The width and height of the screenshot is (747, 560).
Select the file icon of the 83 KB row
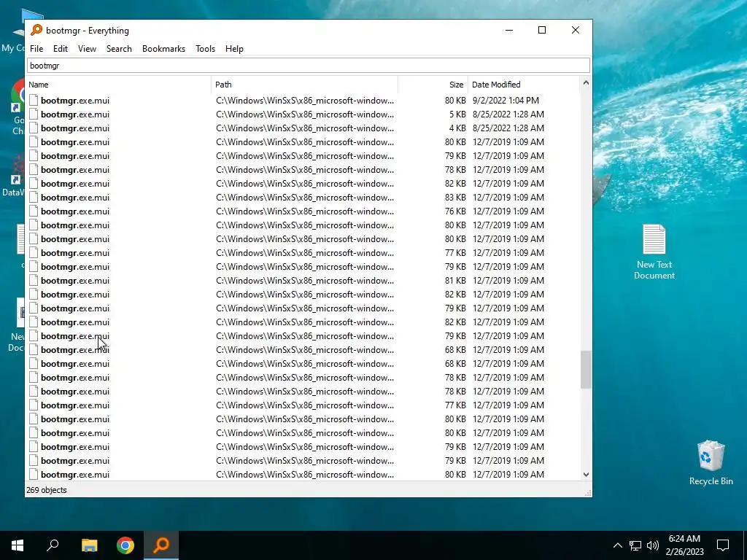(x=34, y=197)
